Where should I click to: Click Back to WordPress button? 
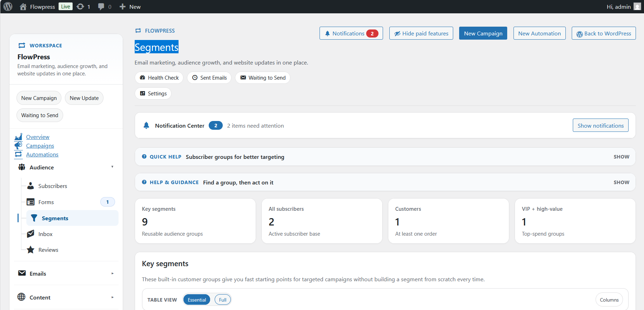604,33
